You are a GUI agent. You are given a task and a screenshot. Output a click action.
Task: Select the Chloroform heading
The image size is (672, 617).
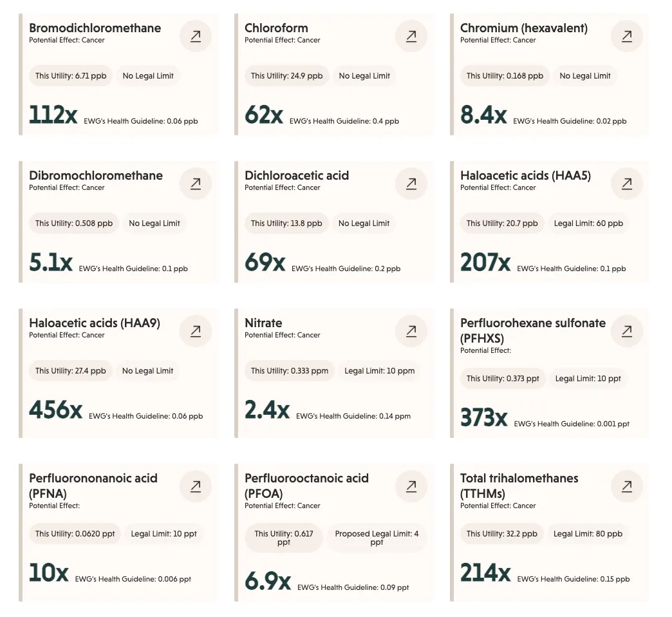tap(276, 28)
